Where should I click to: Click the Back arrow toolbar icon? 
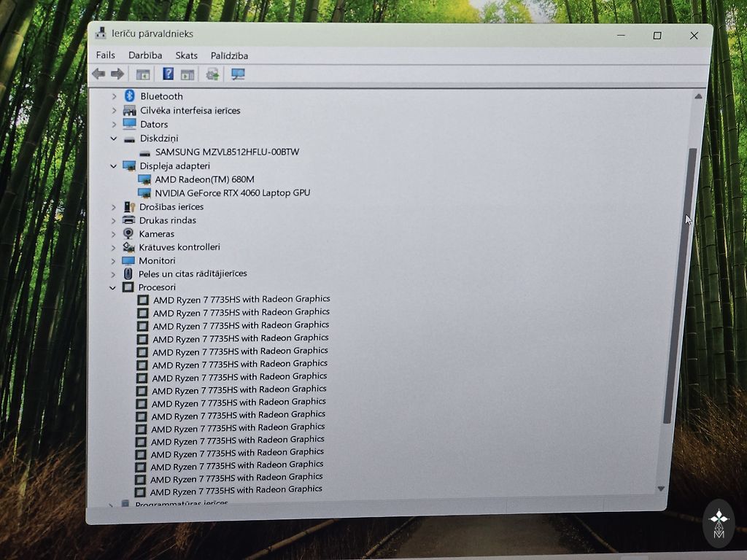(x=98, y=74)
